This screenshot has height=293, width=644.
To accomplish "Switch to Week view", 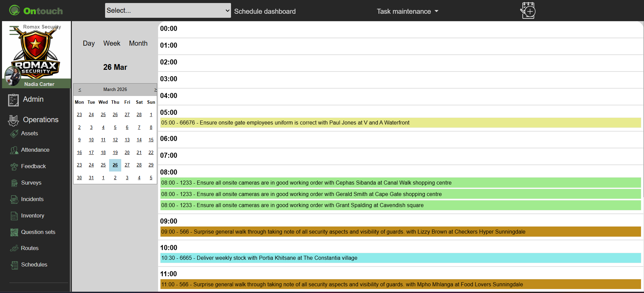I will point(111,43).
